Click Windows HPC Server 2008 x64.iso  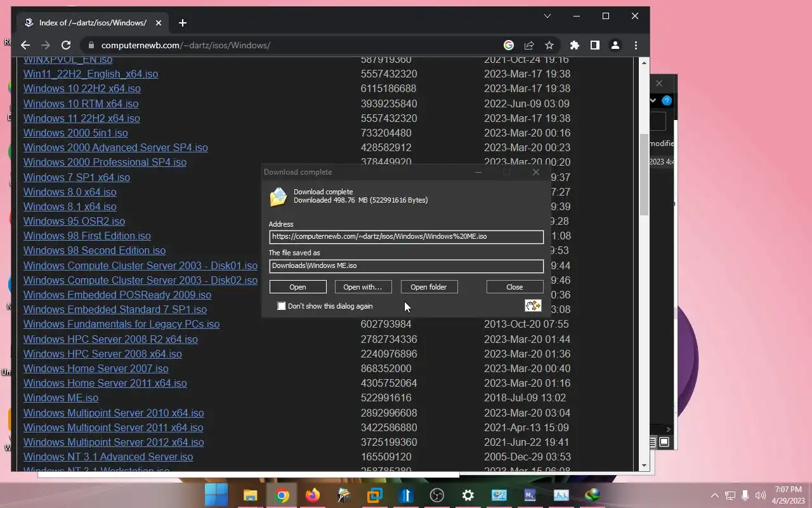(x=103, y=354)
